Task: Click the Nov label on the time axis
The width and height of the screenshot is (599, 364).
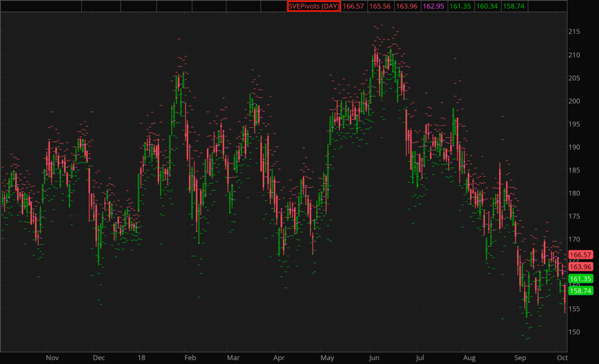Action: pyautogui.click(x=53, y=357)
